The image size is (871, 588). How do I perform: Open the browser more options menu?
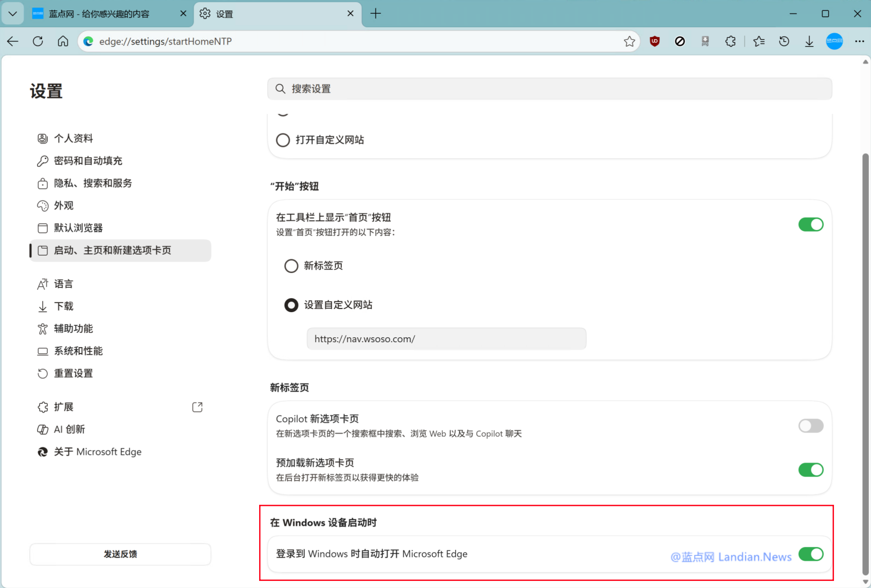pyautogui.click(x=860, y=41)
